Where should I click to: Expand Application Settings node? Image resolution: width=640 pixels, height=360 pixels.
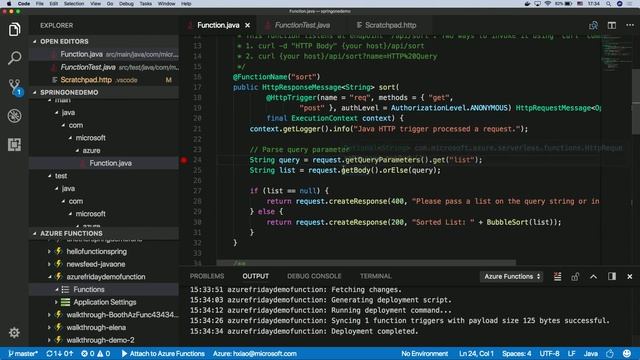point(56,302)
